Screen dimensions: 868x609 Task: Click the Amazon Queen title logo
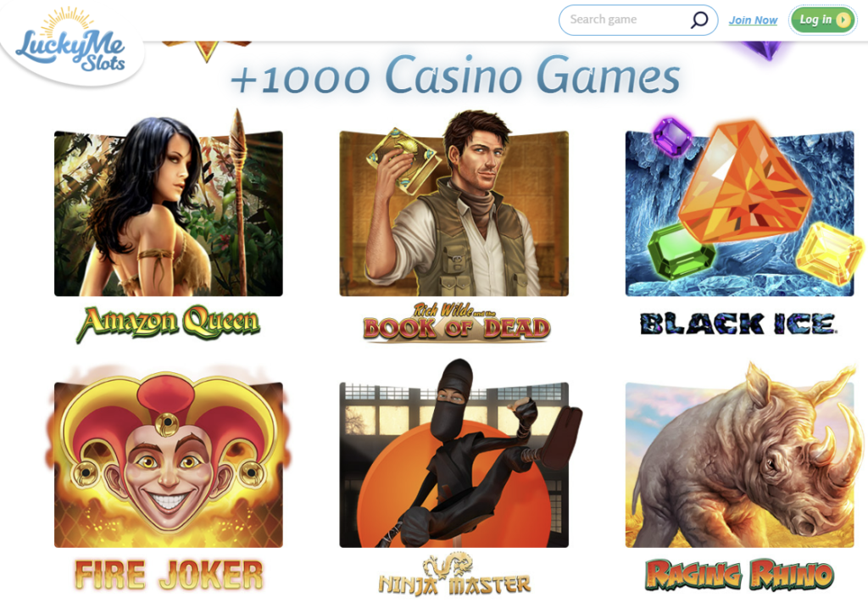(x=169, y=323)
